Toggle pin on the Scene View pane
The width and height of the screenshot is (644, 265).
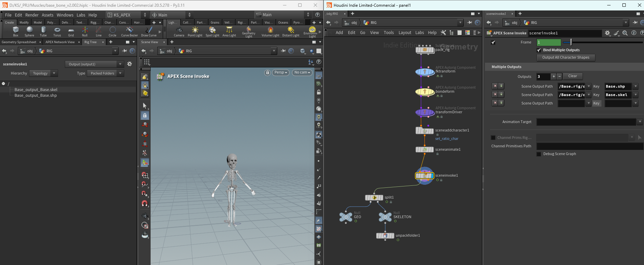283,51
